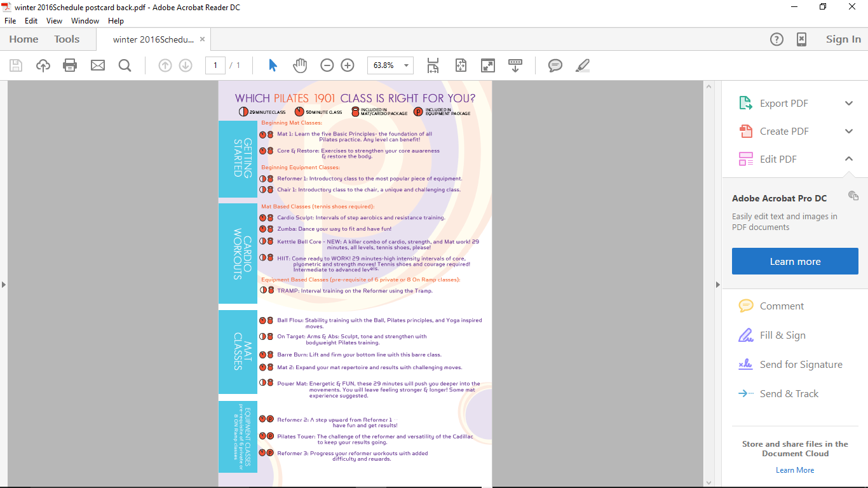The height and width of the screenshot is (488, 868).
Task: Open the Find text magnifier
Action: click(125, 65)
